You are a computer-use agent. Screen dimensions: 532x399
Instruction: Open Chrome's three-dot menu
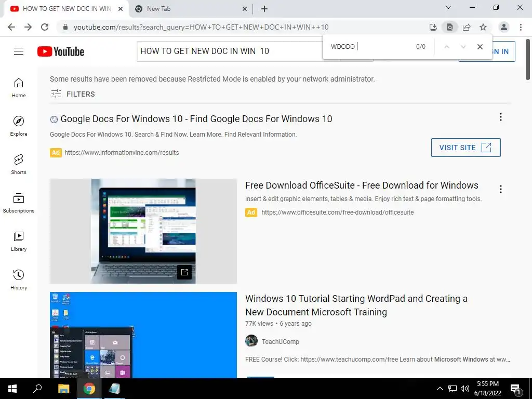point(521,27)
